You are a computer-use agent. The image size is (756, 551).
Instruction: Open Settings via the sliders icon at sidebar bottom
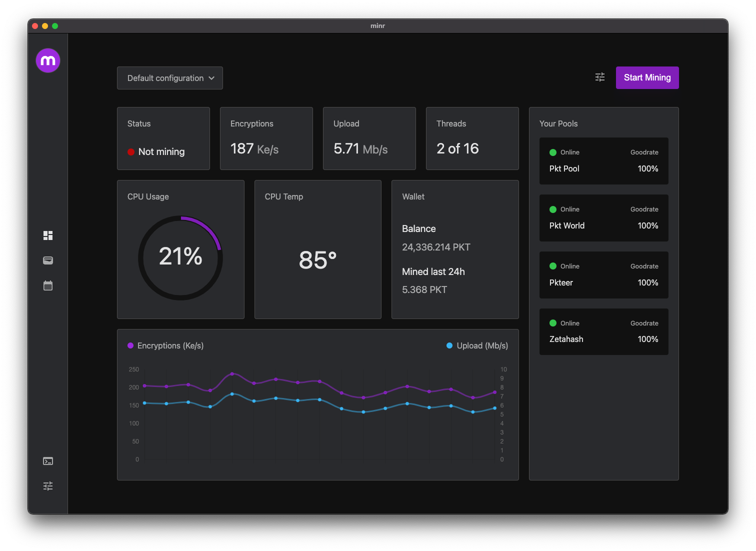click(x=47, y=485)
